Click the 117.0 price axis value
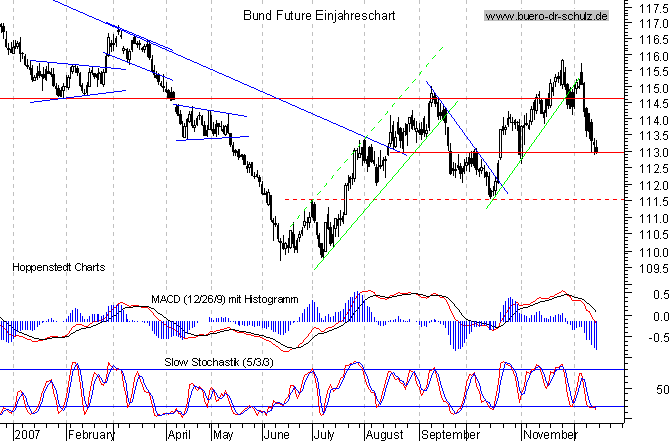672x441 pixels. pyautogui.click(x=654, y=24)
